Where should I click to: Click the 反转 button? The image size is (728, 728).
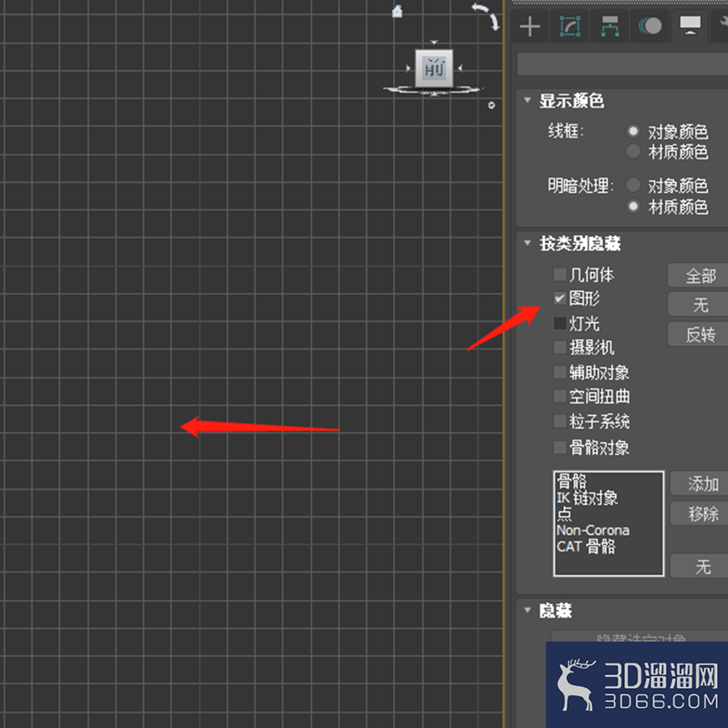tap(698, 334)
